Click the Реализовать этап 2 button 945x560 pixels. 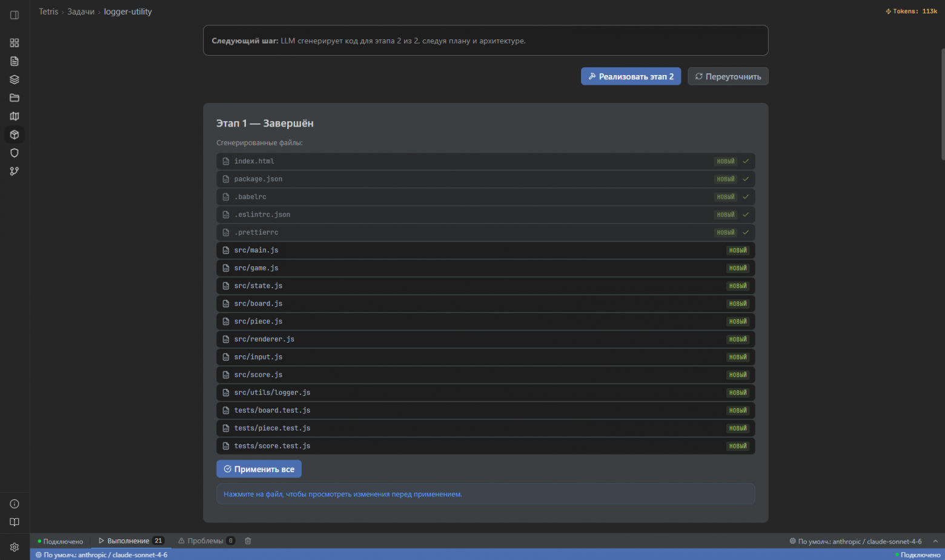click(x=631, y=76)
